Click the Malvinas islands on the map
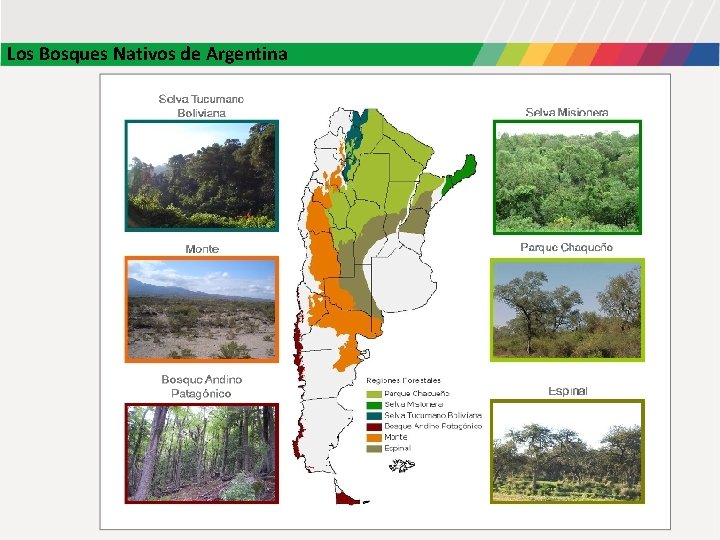This screenshot has height=540, width=720. click(x=402, y=467)
